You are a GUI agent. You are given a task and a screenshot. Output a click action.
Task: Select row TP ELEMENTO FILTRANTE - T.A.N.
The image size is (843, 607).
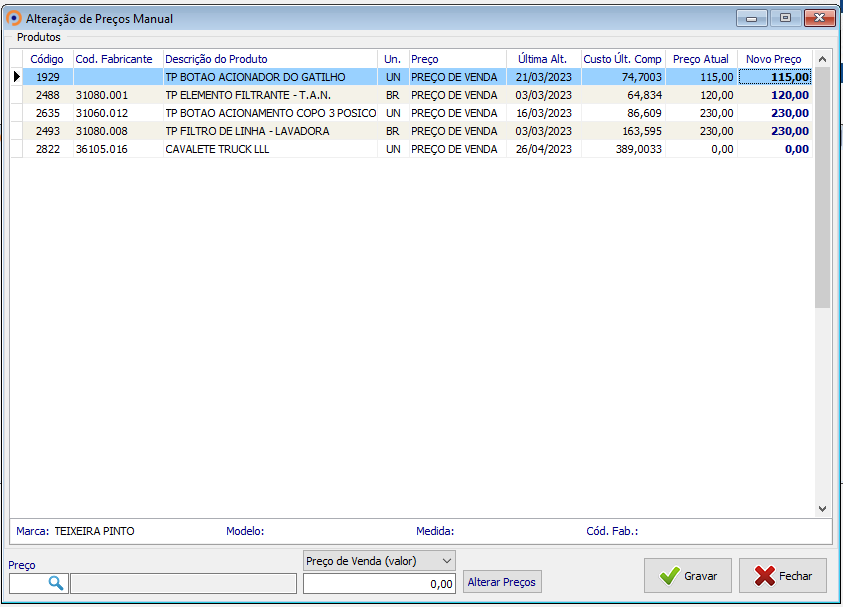click(x=248, y=95)
